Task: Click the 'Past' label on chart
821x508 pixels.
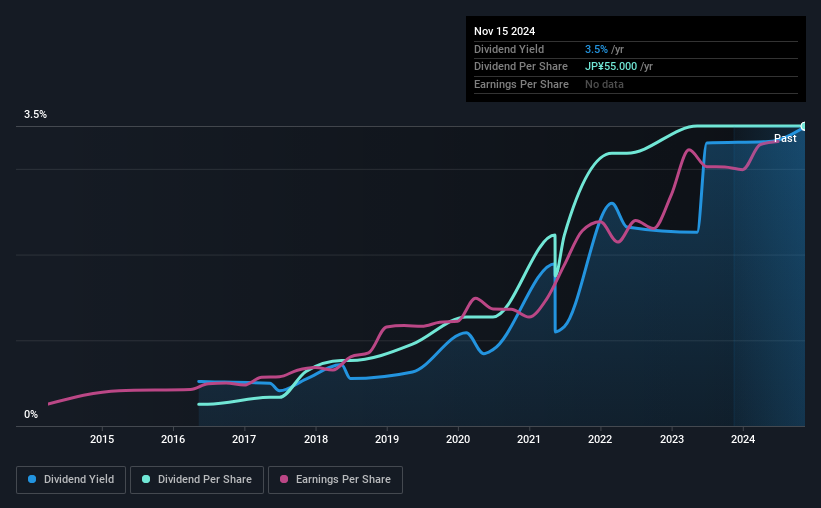Action: click(x=785, y=138)
